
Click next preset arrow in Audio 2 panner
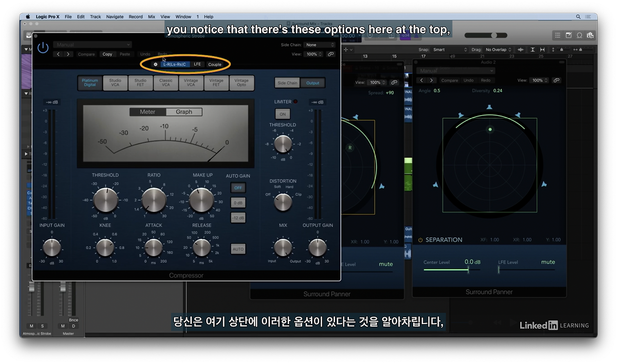coord(431,80)
